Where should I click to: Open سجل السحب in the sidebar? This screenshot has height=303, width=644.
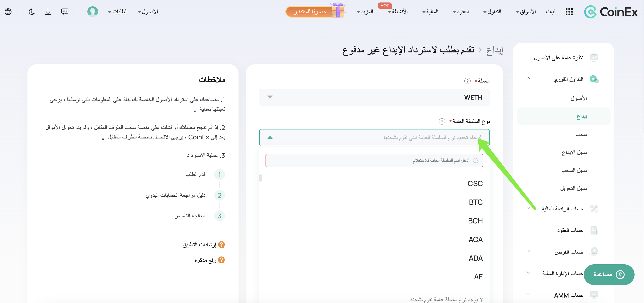point(574,171)
